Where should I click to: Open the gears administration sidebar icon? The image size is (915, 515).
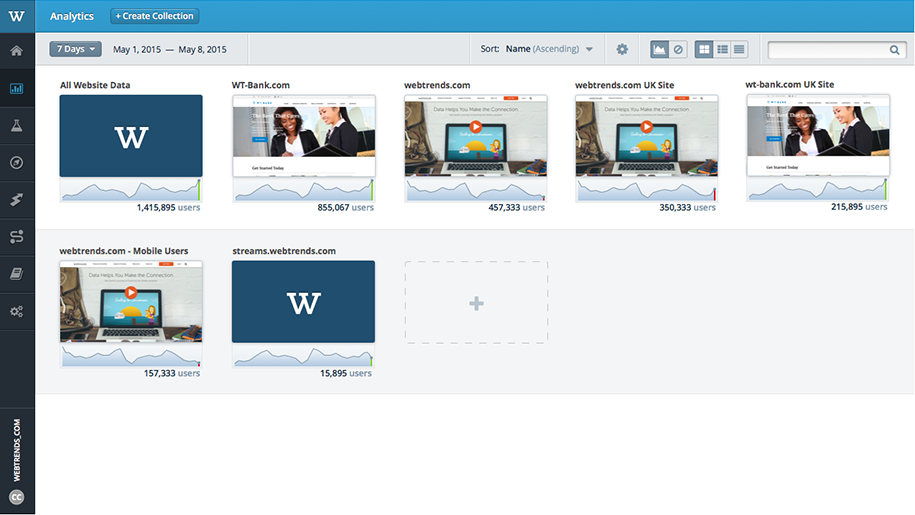pos(16,311)
